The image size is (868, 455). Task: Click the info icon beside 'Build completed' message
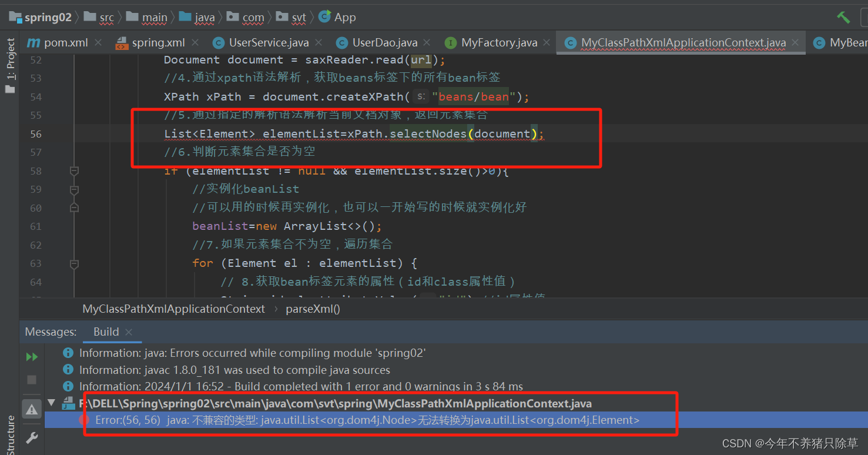[68, 386]
